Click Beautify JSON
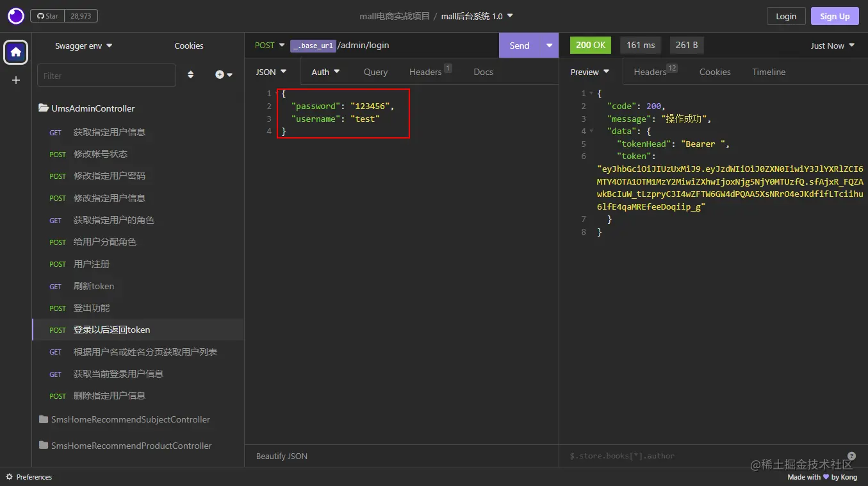The width and height of the screenshot is (868, 486). [282, 457]
